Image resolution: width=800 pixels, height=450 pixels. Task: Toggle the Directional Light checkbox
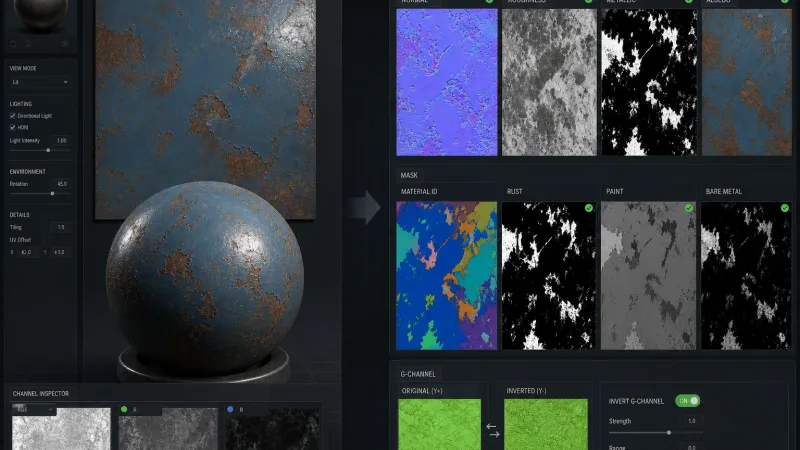click(x=13, y=116)
